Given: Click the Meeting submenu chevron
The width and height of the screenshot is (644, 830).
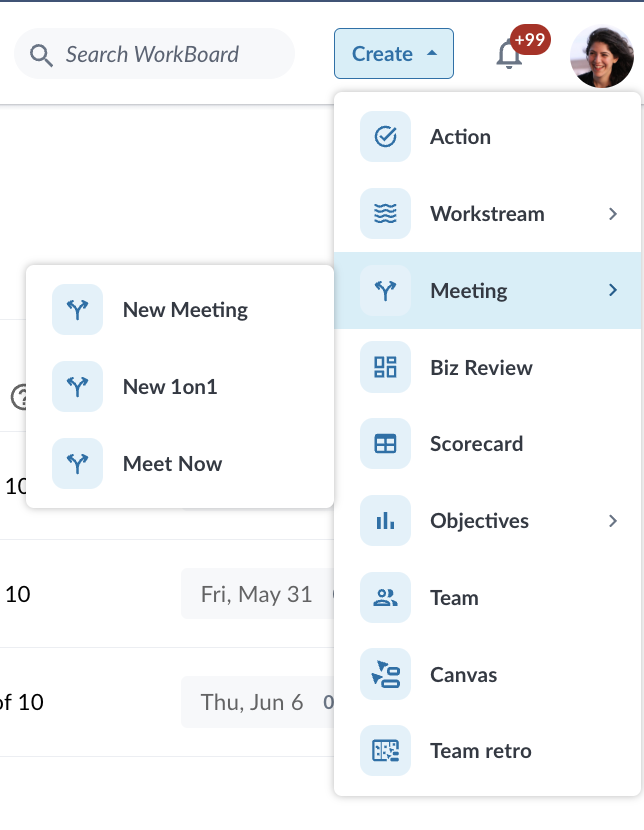Looking at the screenshot, I should (613, 290).
